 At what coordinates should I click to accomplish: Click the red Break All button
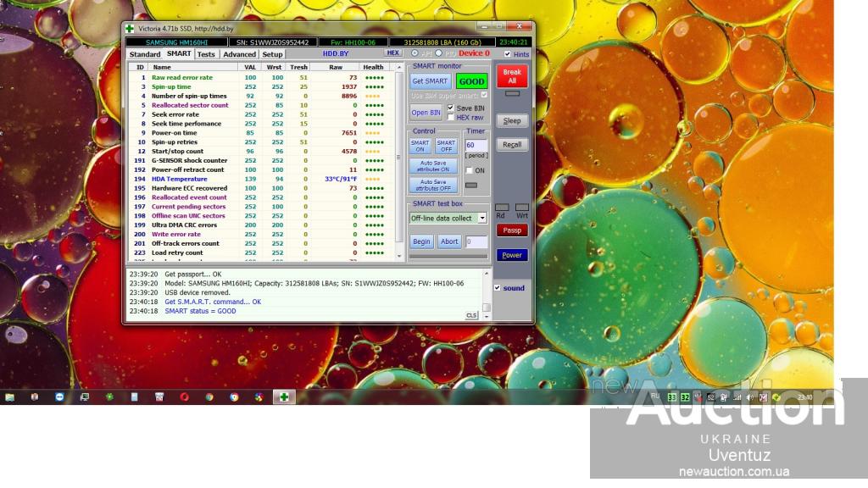pyautogui.click(x=512, y=75)
